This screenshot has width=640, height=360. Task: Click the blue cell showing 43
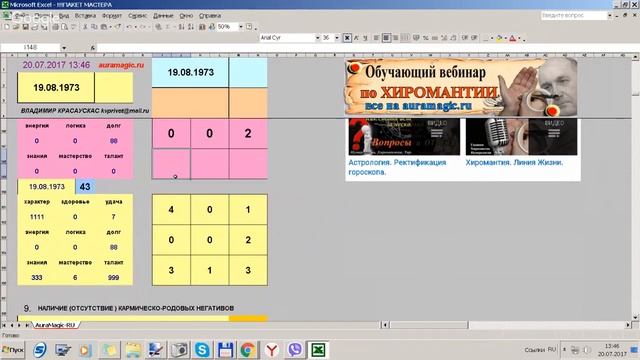pyautogui.click(x=85, y=187)
